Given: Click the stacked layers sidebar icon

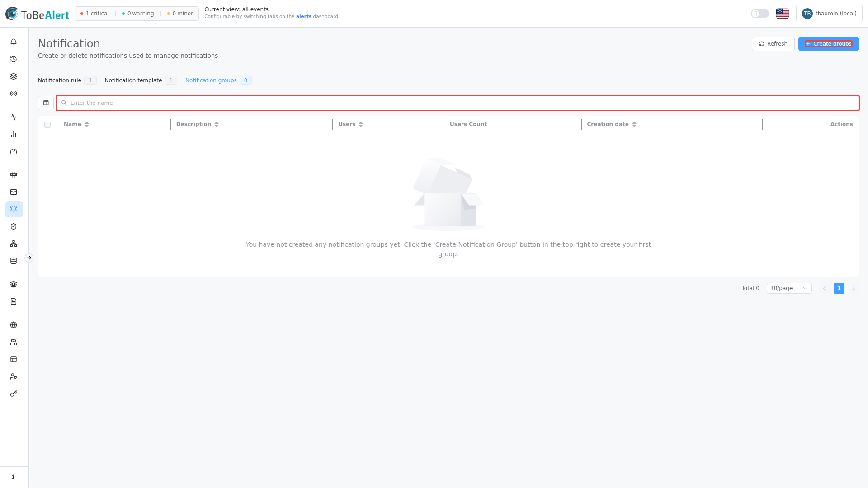Looking at the screenshot, I should coord(14,76).
